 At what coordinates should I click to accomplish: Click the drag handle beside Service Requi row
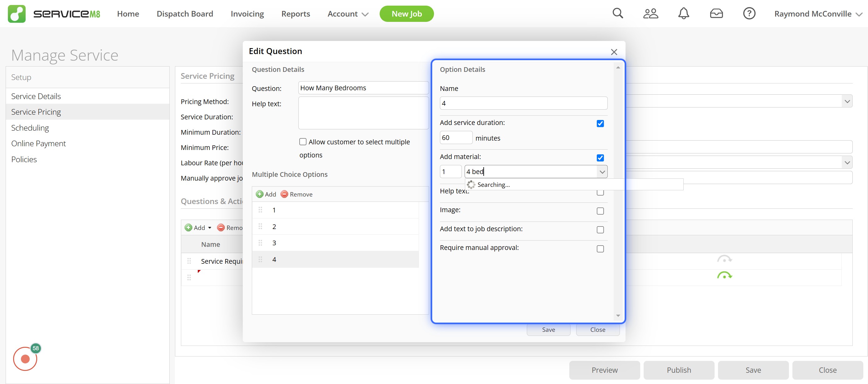pyautogui.click(x=189, y=261)
